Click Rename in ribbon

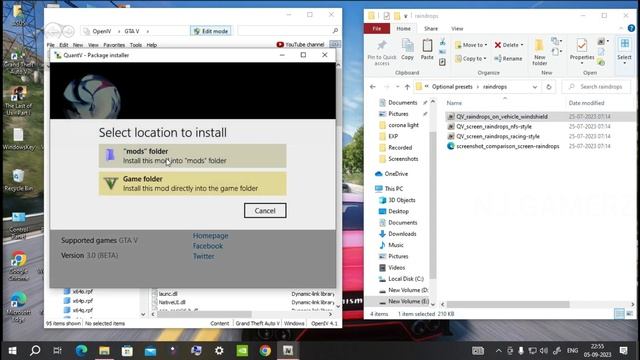click(x=508, y=59)
